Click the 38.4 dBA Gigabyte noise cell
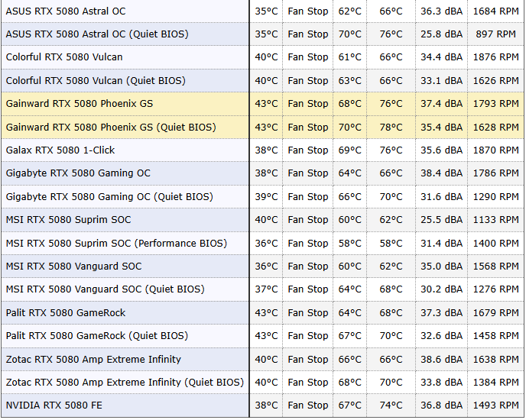 [441, 173]
